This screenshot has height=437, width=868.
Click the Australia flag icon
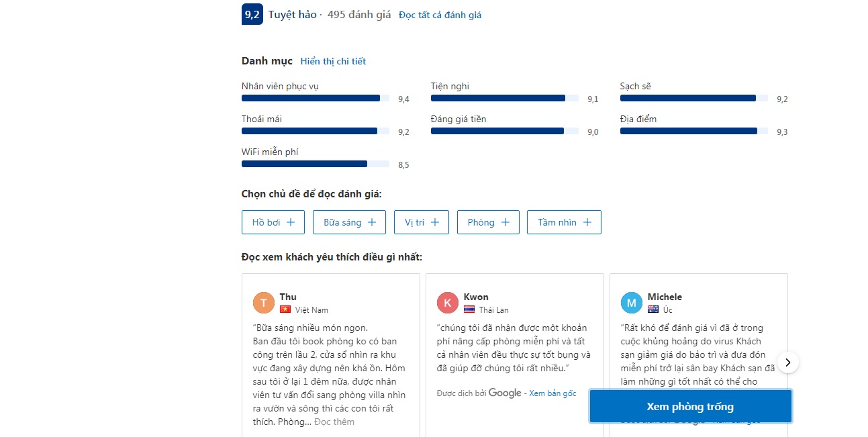[x=653, y=309]
